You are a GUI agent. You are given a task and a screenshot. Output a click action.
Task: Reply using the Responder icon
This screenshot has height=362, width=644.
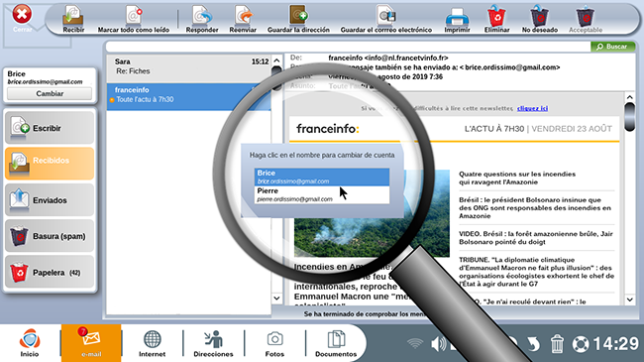(x=202, y=17)
